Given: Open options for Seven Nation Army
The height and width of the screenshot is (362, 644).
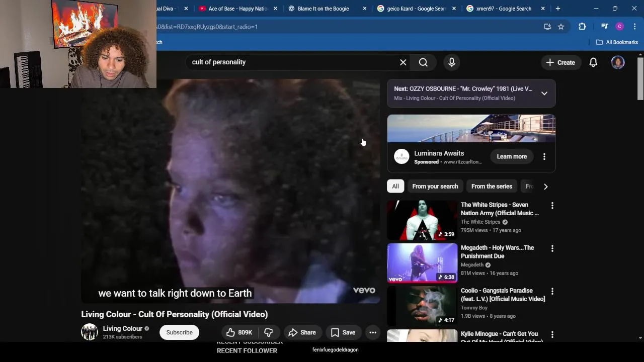Looking at the screenshot, I should pos(552,206).
